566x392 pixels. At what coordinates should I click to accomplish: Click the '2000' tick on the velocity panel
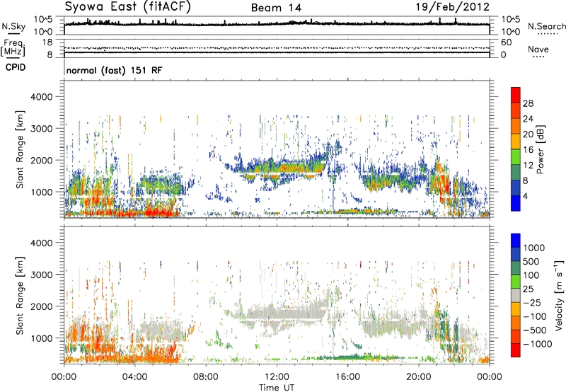41,306
